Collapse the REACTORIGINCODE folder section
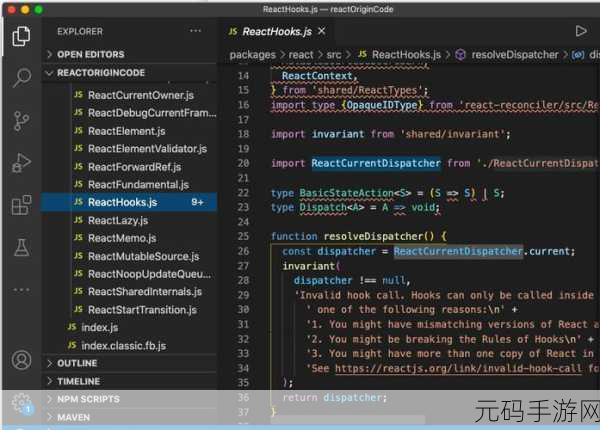Image resolution: width=600 pixels, height=430 pixels. [129, 73]
